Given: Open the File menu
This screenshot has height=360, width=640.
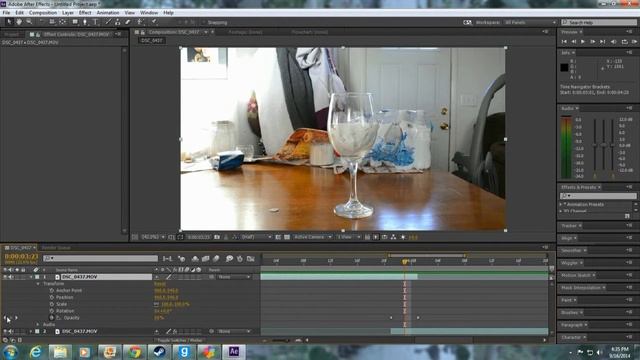Looking at the screenshot, I should (6, 13).
